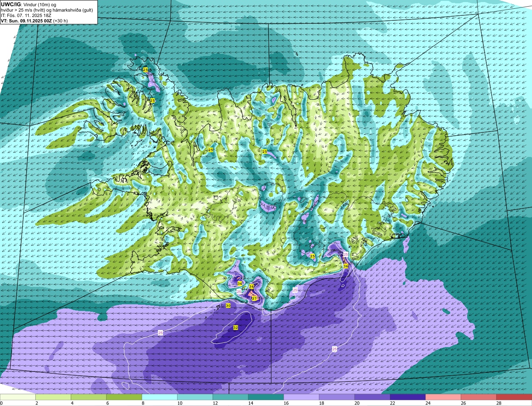Click the scale number 0 under the color bar
This screenshot has width=532, height=406.
(x=1, y=403)
